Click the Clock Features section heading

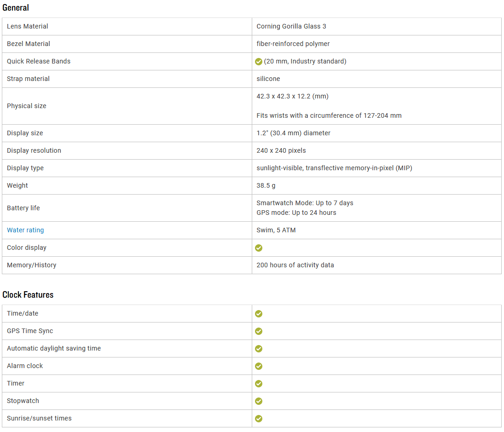(28, 295)
